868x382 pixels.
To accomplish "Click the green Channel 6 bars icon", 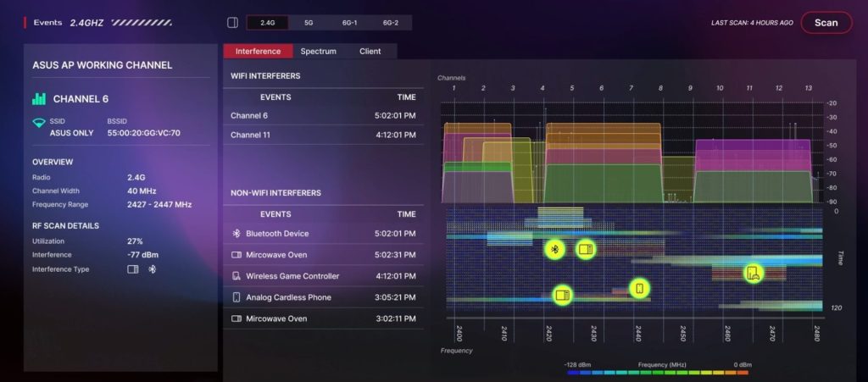I will pyautogui.click(x=39, y=99).
